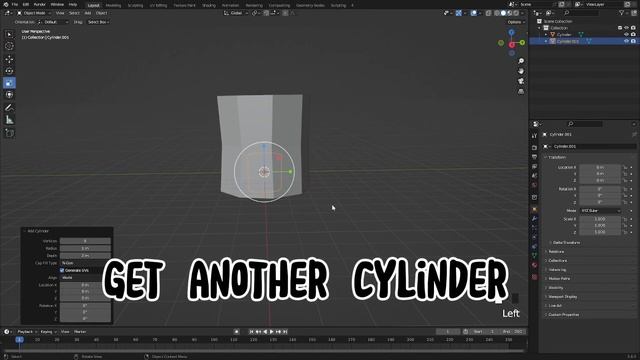Image resolution: width=640 pixels, height=360 pixels.
Task: Hide Cylinder.001 with its eye icon
Action: click(626, 41)
